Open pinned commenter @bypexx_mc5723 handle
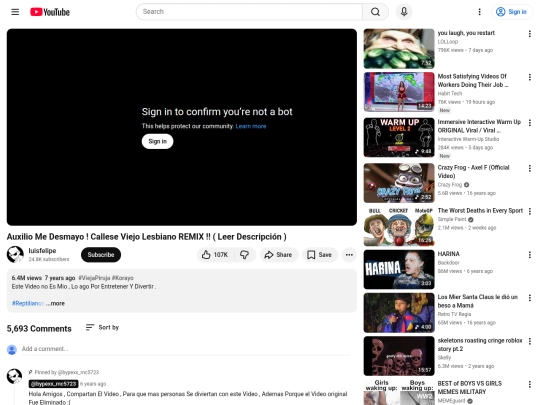 point(53,384)
